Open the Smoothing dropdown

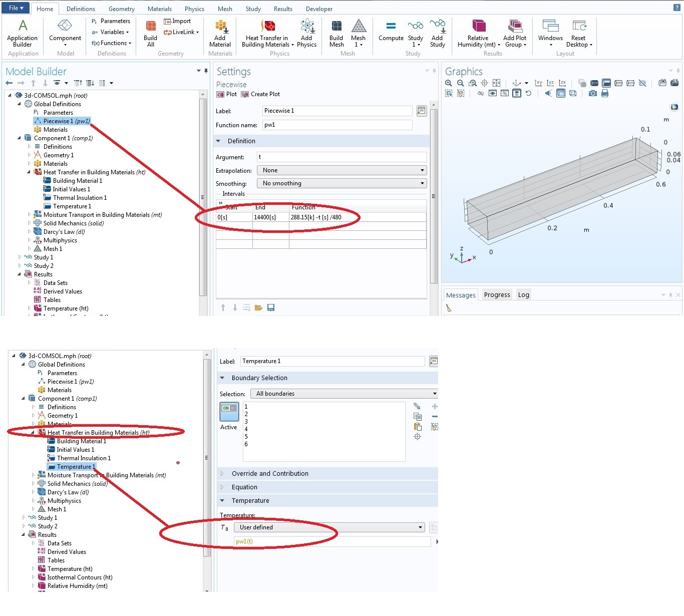pyautogui.click(x=341, y=183)
